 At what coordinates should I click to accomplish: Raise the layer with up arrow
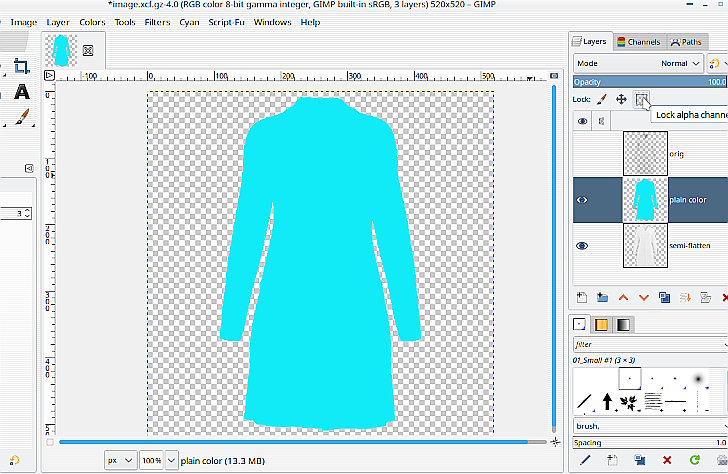click(623, 298)
